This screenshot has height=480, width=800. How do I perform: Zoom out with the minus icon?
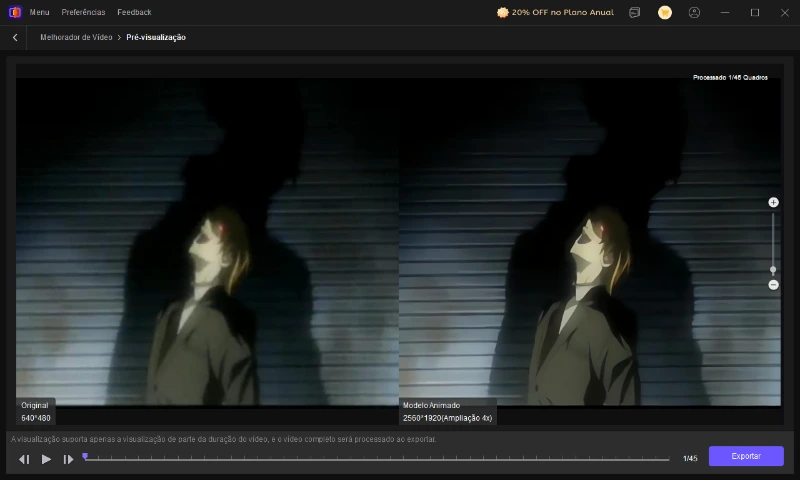[773, 285]
